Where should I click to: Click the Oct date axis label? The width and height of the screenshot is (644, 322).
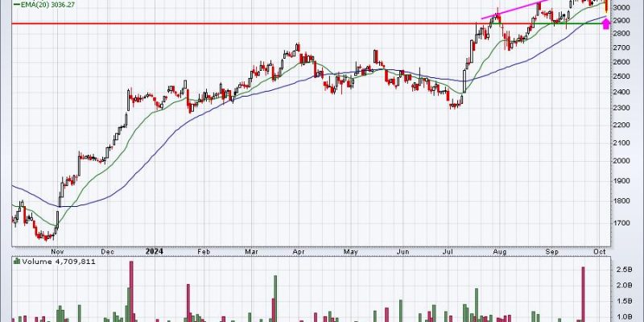click(601, 251)
